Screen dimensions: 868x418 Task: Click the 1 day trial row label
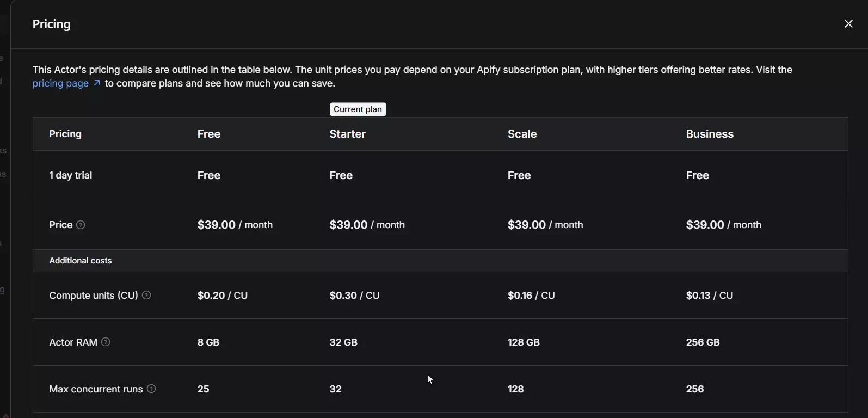click(x=71, y=175)
